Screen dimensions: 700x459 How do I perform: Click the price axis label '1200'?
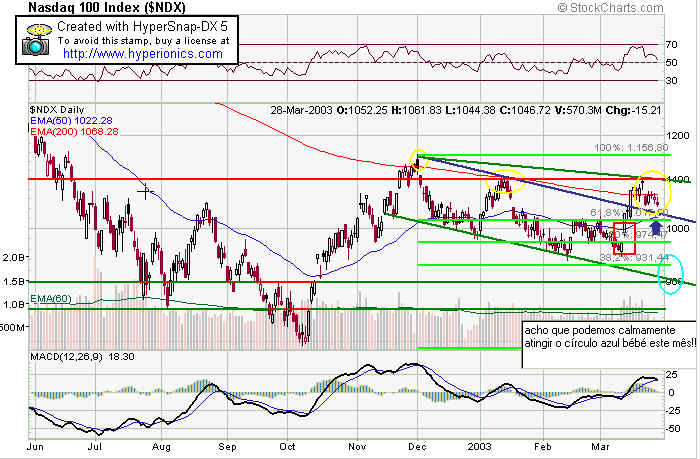click(x=677, y=136)
